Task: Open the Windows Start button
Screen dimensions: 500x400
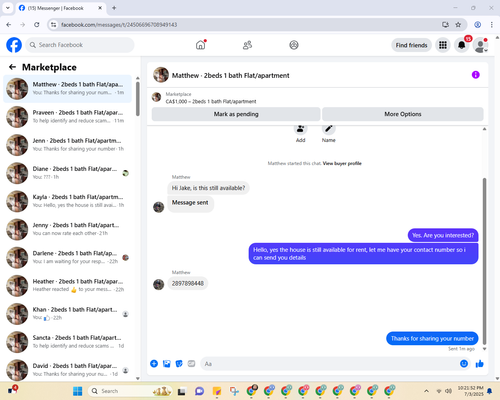Action: [77, 391]
